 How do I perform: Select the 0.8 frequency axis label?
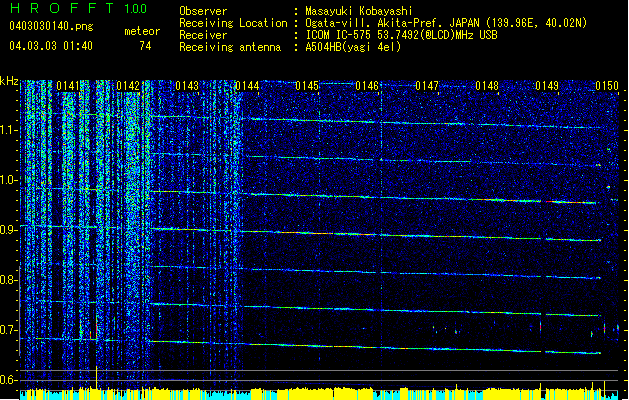point(9,280)
